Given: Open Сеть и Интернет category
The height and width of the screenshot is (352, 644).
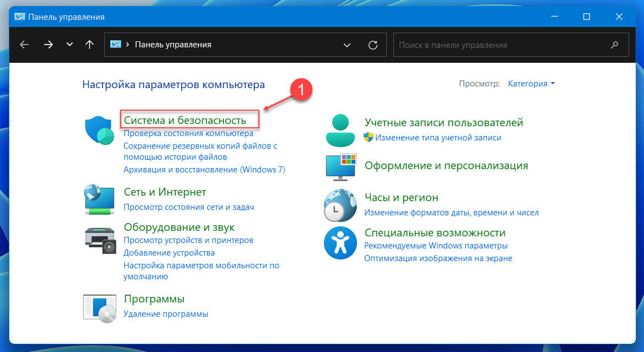Looking at the screenshot, I should point(165,192).
